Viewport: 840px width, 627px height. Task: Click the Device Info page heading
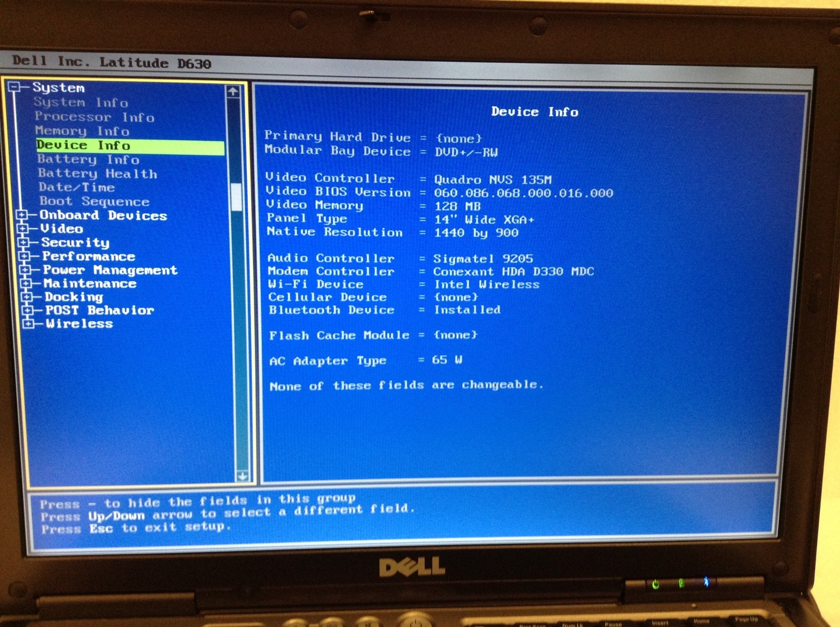(534, 112)
